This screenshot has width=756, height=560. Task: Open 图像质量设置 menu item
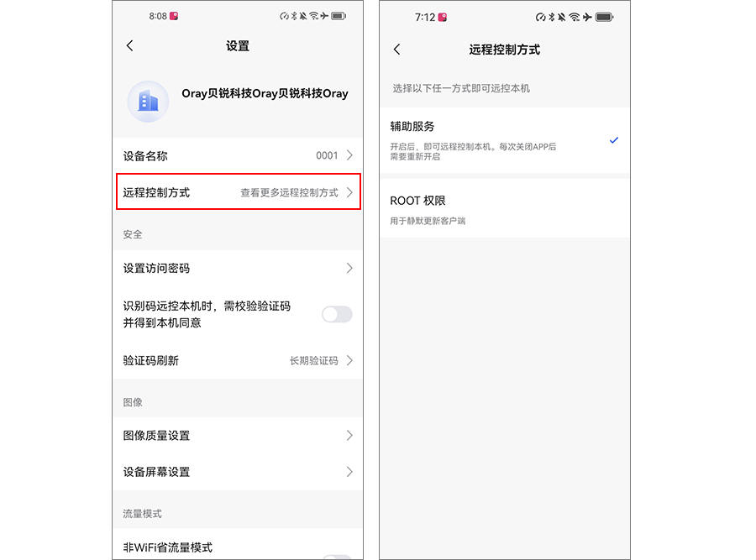[238, 436]
